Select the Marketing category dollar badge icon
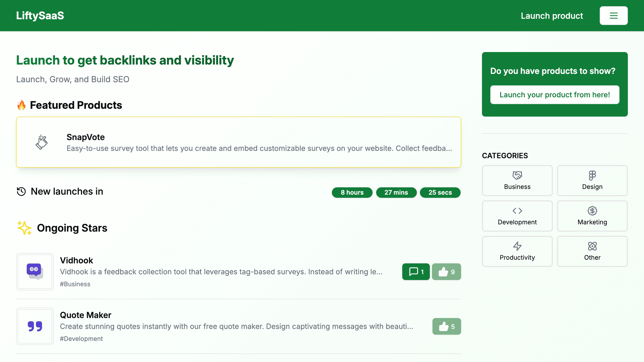644x362 pixels. (x=592, y=211)
